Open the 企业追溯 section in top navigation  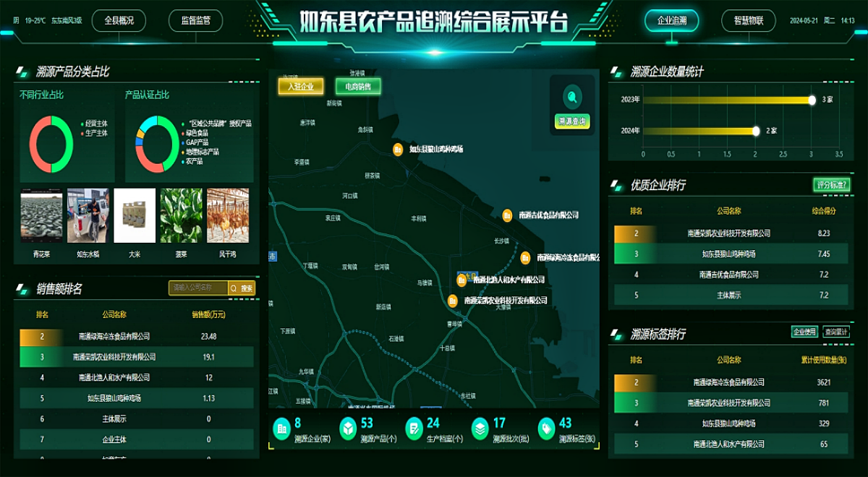[673, 20]
